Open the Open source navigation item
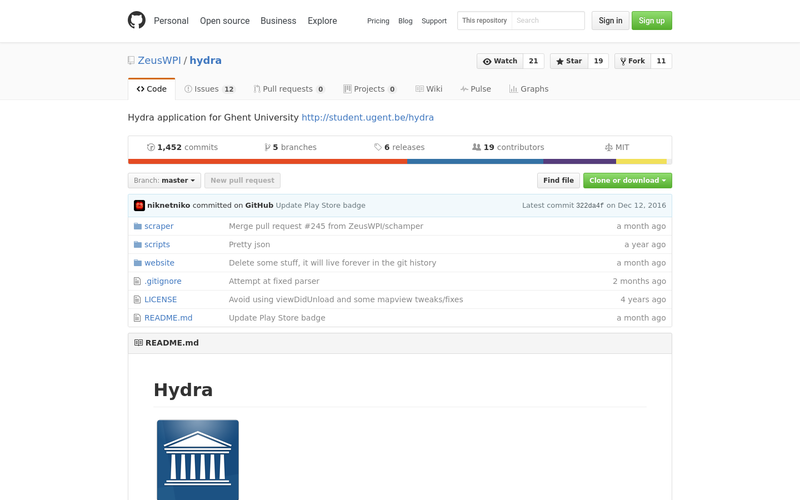The height and width of the screenshot is (500, 800). coord(224,21)
